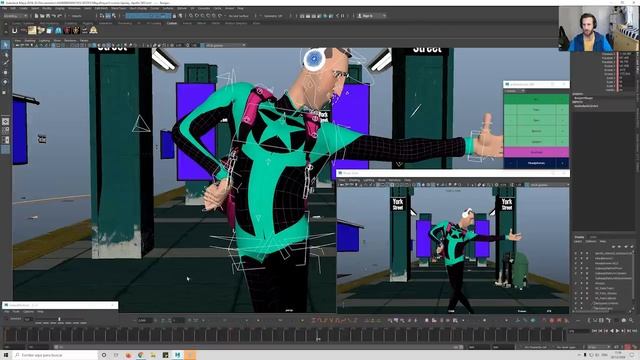Click the red dark shelf icon

[67, 31]
